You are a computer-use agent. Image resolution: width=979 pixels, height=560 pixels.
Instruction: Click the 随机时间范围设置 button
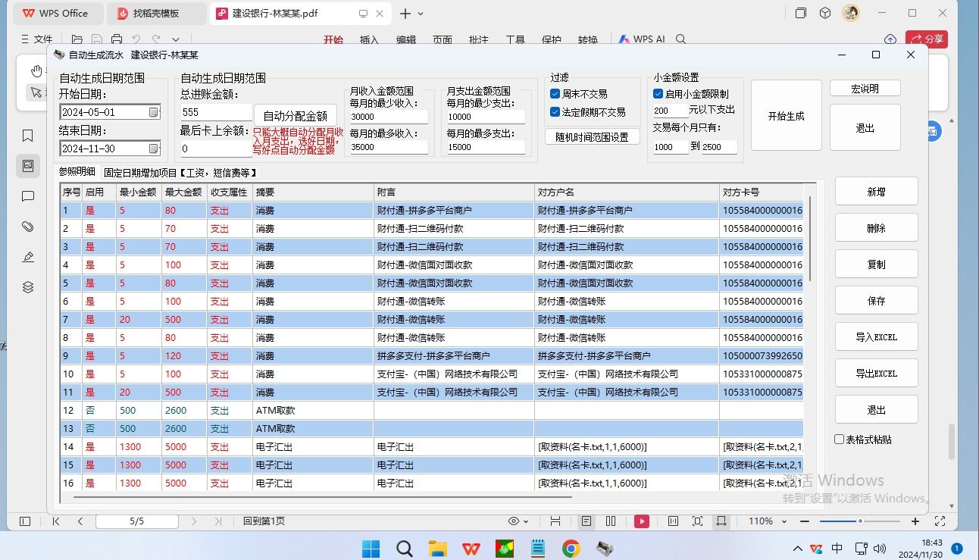593,137
